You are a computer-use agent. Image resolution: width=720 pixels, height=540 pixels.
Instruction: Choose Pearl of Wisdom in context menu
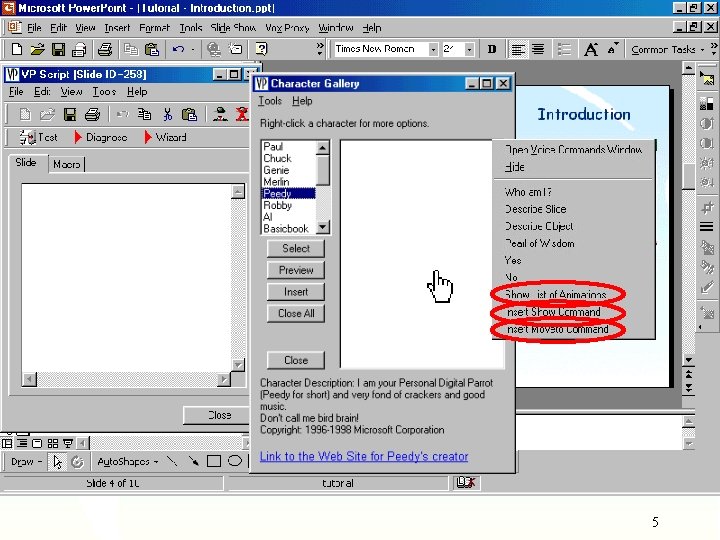(x=573, y=243)
